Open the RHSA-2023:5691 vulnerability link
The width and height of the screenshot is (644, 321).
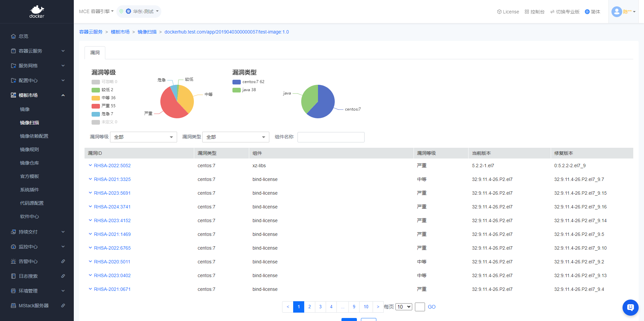coord(112,193)
